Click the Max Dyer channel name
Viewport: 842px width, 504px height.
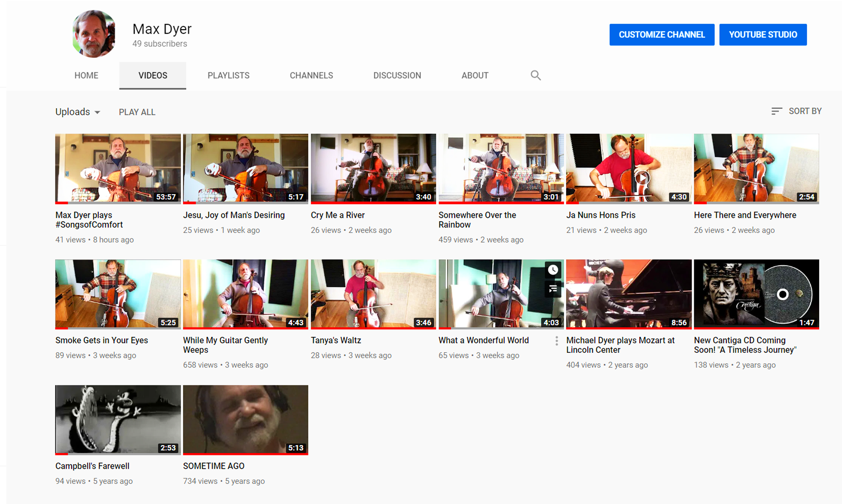(x=162, y=29)
